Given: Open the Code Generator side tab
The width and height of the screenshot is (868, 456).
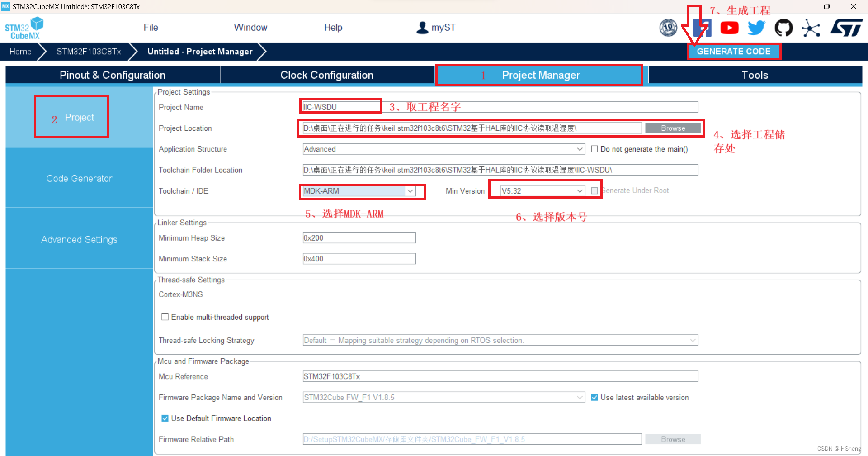Looking at the screenshot, I should (x=79, y=178).
